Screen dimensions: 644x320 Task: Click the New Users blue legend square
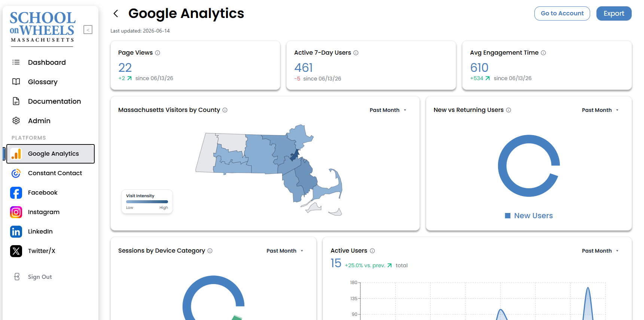pyautogui.click(x=508, y=216)
